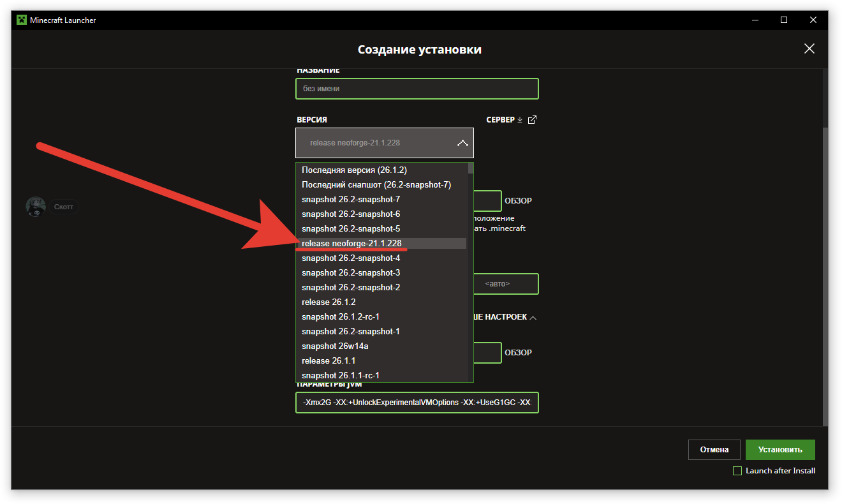This screenshot has height=504, width=842.
Task: Click the Скотт profile avatar
Action: coord(36,207)
